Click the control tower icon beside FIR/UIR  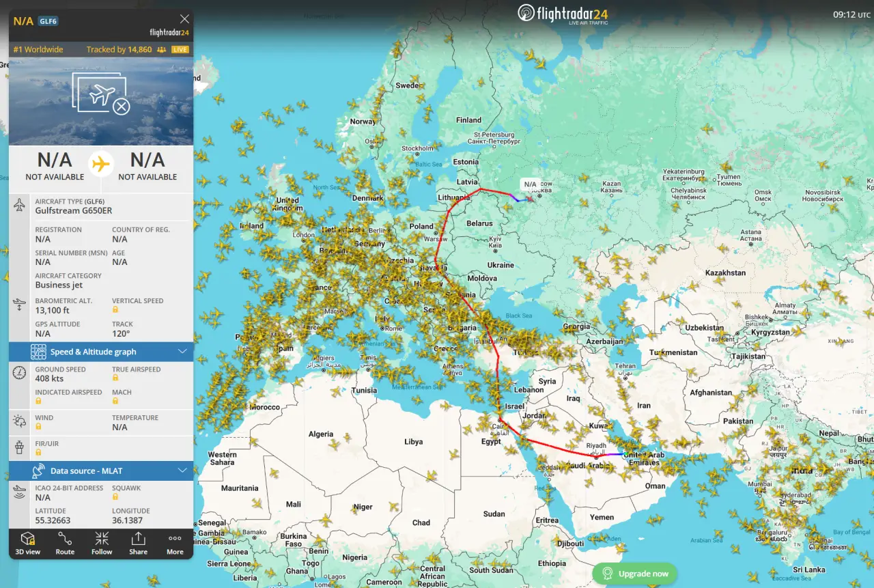[x=20, y=448]
